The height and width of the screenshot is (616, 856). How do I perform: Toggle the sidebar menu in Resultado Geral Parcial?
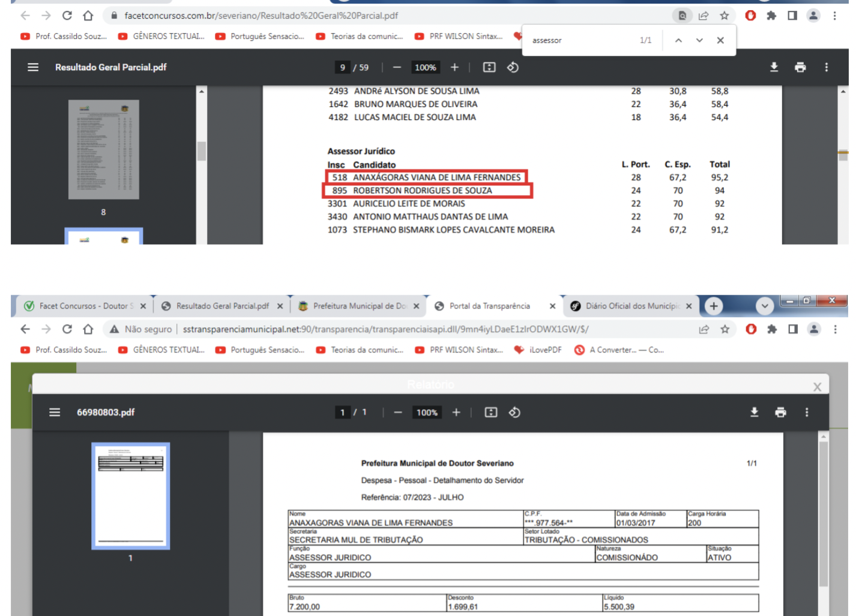[33, 67]
